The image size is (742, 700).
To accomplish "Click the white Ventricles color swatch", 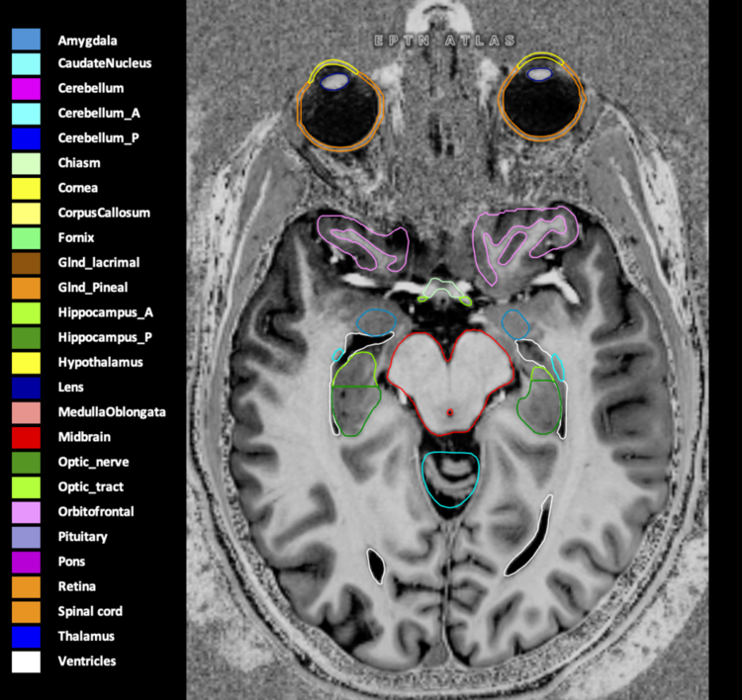I will pyautogui.click(x=26, y=661).
